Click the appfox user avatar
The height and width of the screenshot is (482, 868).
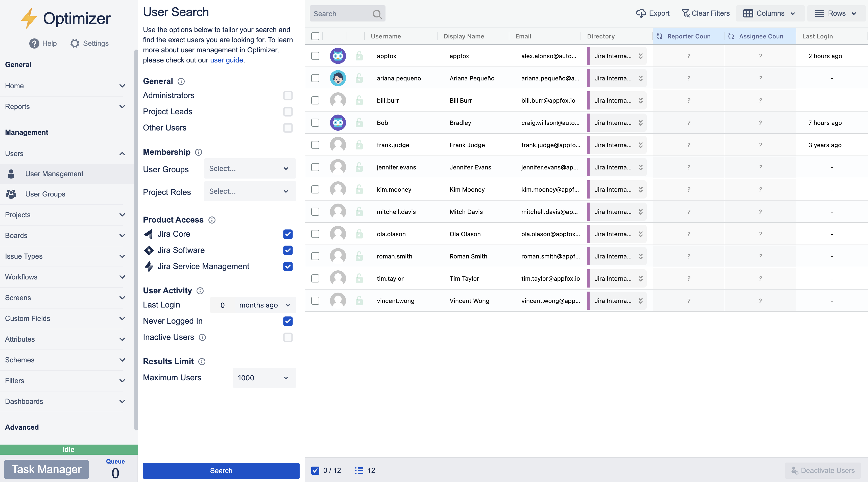338,56
